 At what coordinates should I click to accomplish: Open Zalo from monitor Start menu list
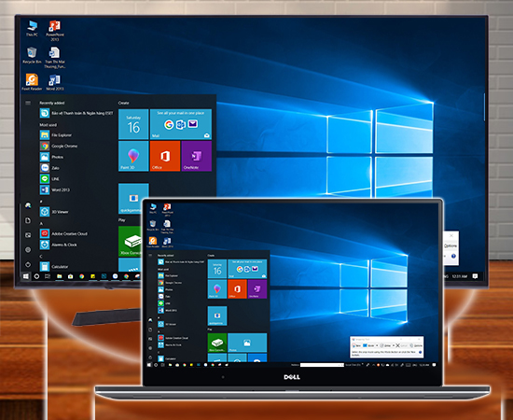49,168
